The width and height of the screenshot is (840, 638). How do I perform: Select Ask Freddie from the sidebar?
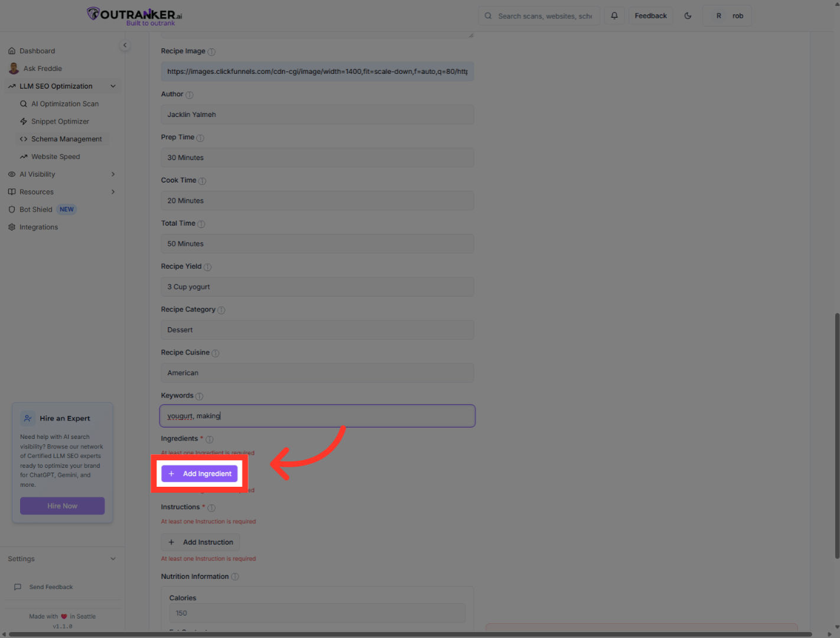point(42,68)
